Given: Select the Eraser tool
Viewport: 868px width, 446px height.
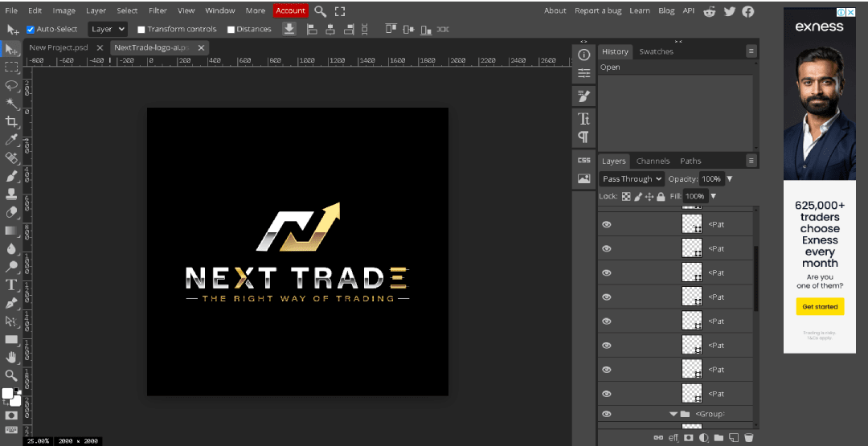Looking at the screenshot, I should [x=11, y=212].
